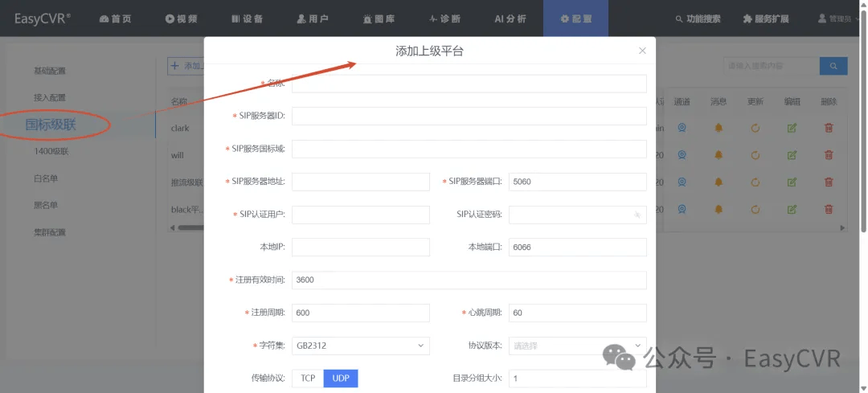Click the SIP服务器地址 input field
The height and width of the screenshot is (393, 868).
[x=361, y=182]
